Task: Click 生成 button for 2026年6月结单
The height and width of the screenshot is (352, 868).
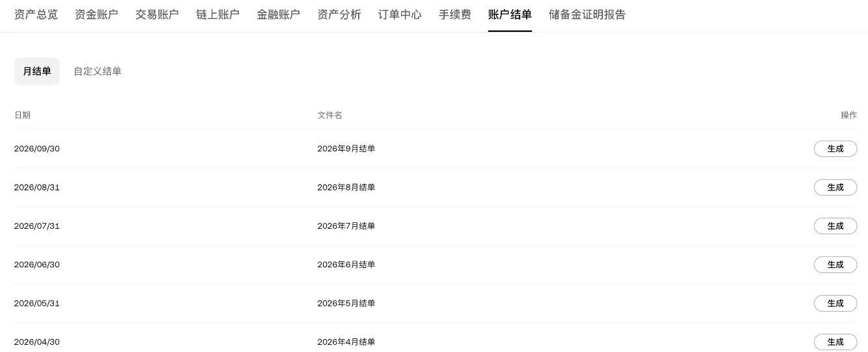Action: [x=835, y=265]
